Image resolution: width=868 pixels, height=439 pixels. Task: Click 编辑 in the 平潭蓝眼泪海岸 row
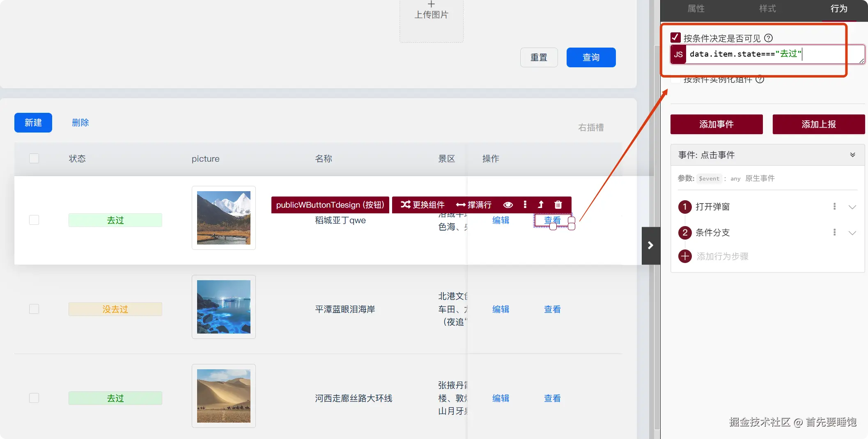501,309
